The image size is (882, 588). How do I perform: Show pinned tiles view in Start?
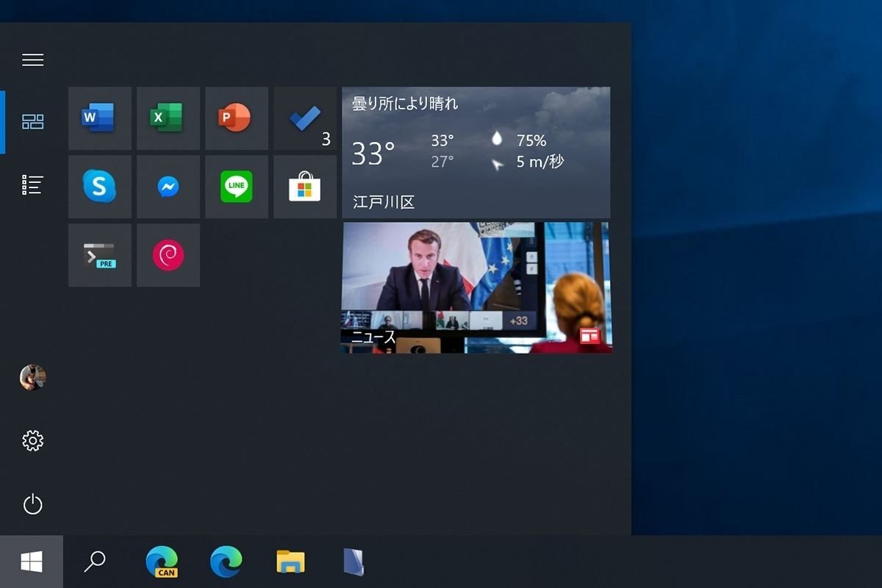click(32, 122)
